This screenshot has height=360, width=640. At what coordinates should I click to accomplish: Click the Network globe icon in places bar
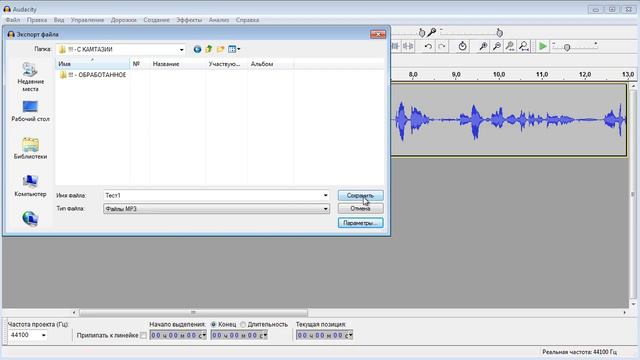click(x=30, y=219)
